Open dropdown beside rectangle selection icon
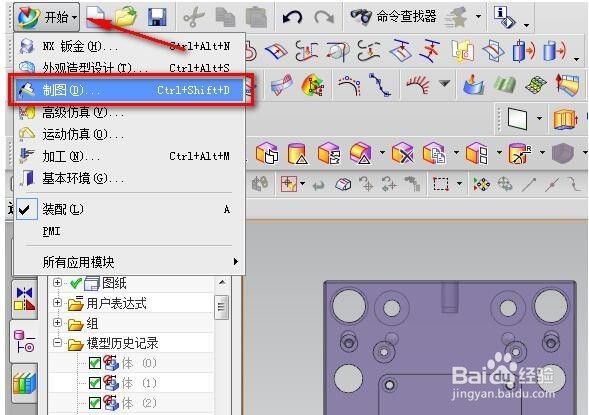The height and width of the screenshot is (415, 589). tap(459, 184)
